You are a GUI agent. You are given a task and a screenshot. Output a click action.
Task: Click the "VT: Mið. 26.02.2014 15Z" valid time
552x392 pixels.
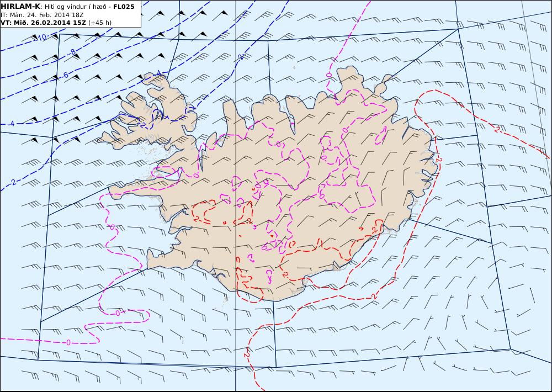click(43, 23)
